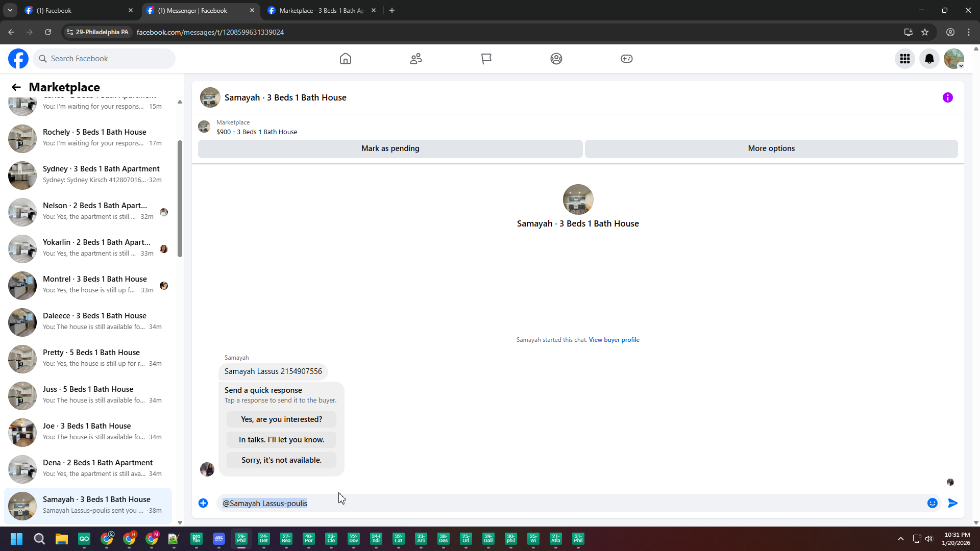The height and width of the screenshot is (551, 980).
Task: Click the Samayah Lassus 2154907556 message
Action: click(x=273, y=371)
